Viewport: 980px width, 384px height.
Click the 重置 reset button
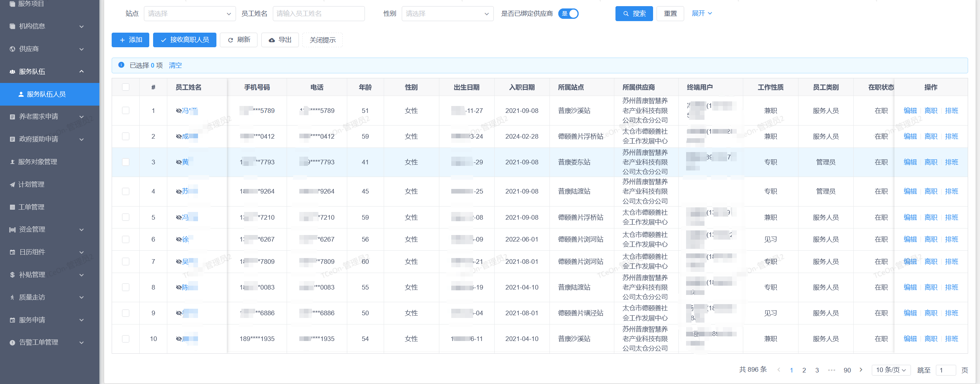[x=670, y=13]
